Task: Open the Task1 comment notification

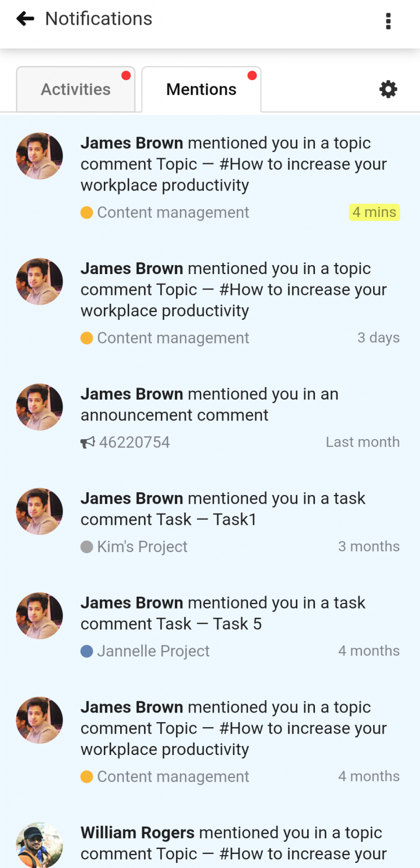Action: [223, 509]
